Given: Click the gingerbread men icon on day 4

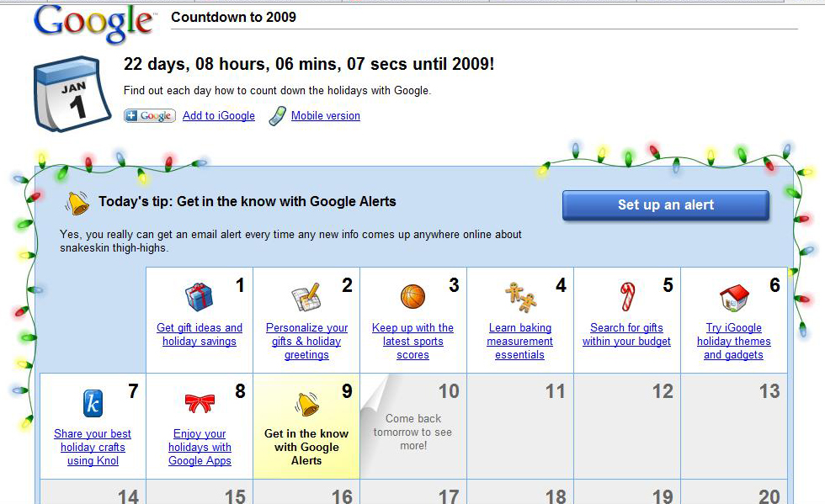Looking at the screenshot, I should (520, 297).
